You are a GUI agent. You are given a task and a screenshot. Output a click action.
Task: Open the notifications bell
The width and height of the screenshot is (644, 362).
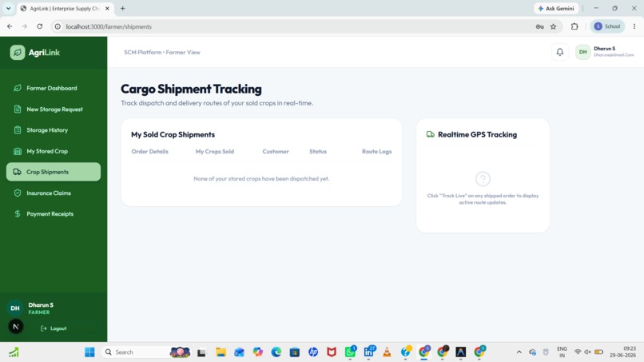coord(560,52)
